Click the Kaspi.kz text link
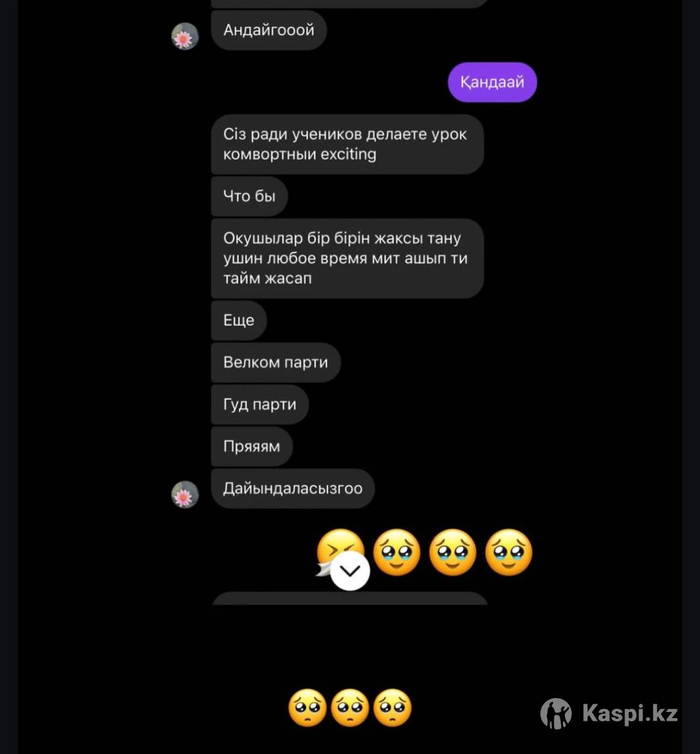 pyautogui.click(x=629, y=714)
